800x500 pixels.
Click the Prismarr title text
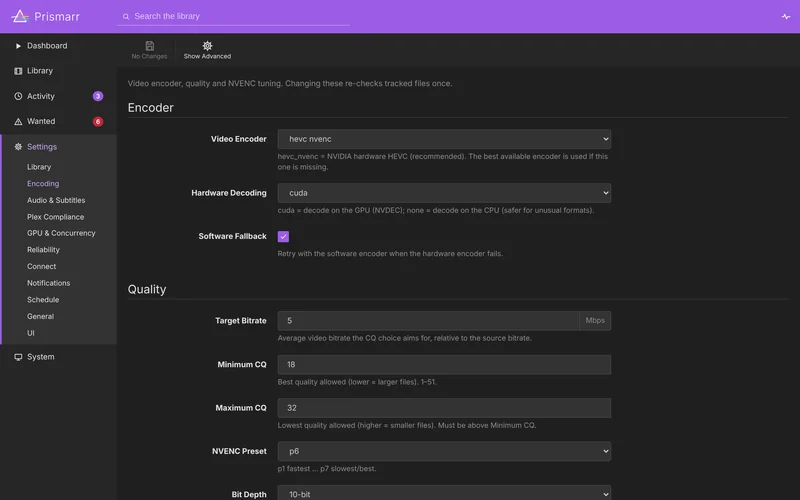pyautogui.click(x=57, y=17)
